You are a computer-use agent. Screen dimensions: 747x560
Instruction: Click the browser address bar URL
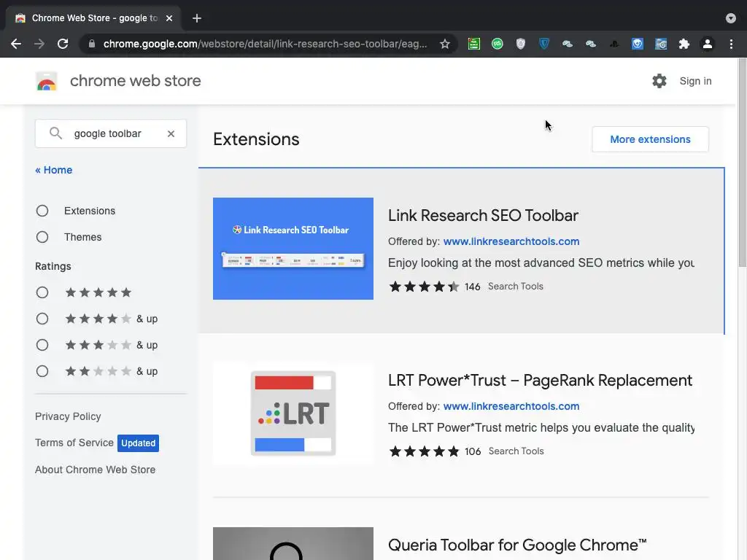(x=265, y=44)
